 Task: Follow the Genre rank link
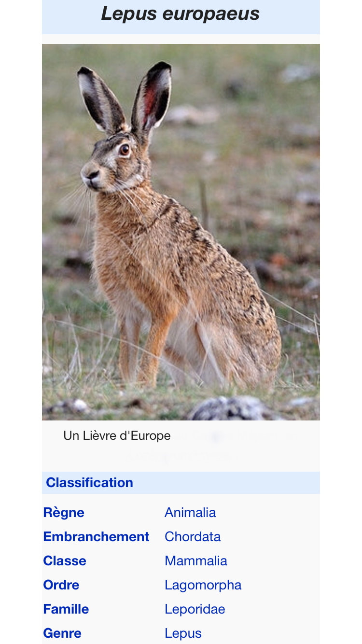coord(62,633)
